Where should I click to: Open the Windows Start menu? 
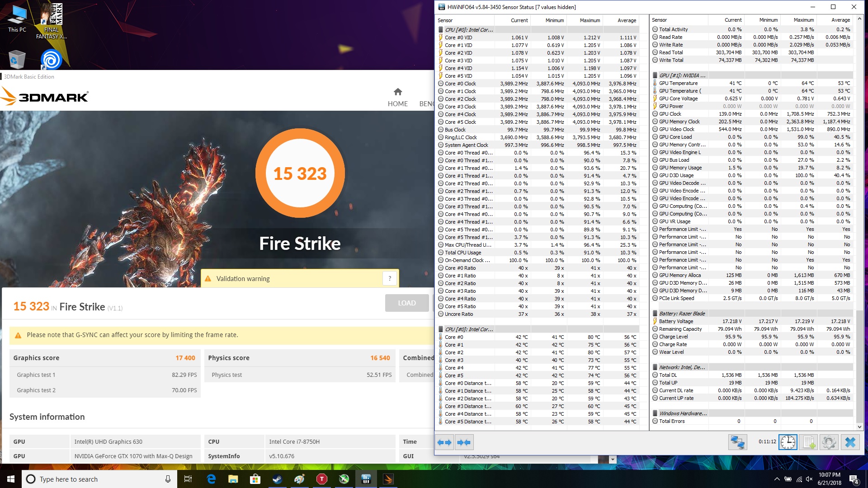click(x=11, y=479)
